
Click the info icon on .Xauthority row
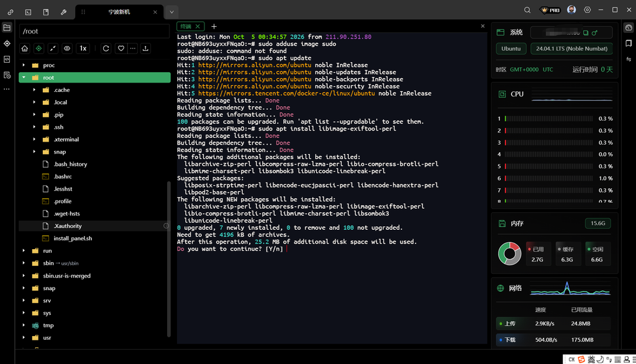166,225
